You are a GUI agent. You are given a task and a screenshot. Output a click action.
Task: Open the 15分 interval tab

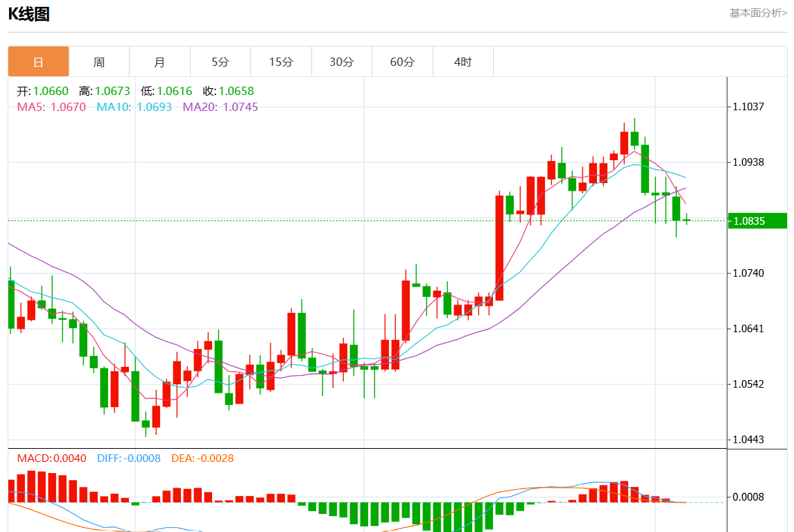point(281,62)
